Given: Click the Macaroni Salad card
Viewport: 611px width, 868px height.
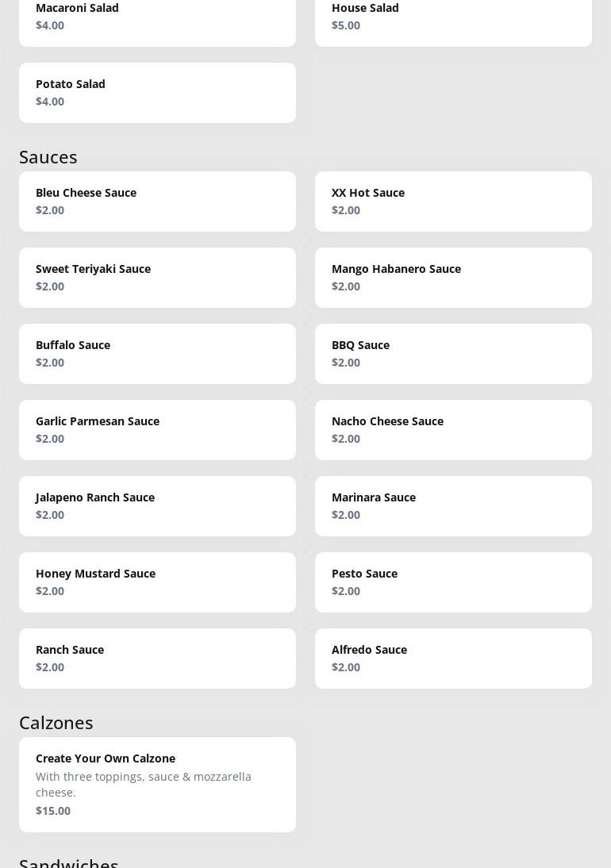Looking at the screenshot, I should coord(157,19).
